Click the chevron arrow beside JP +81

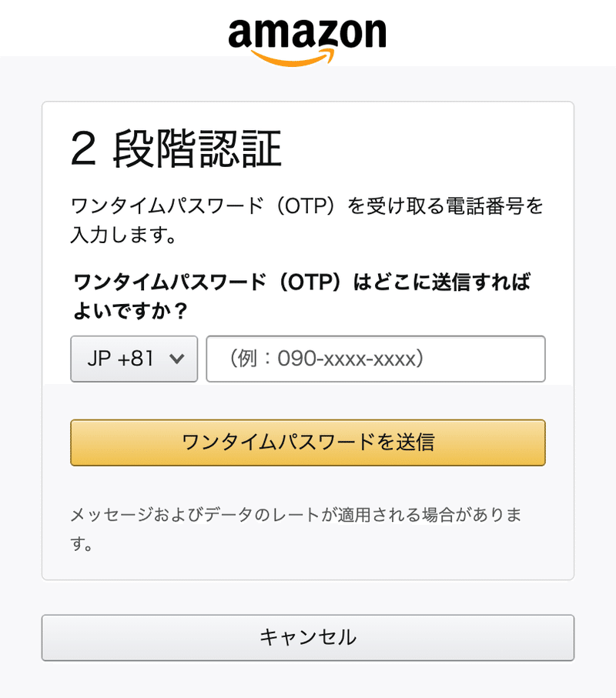coord(177,359)
